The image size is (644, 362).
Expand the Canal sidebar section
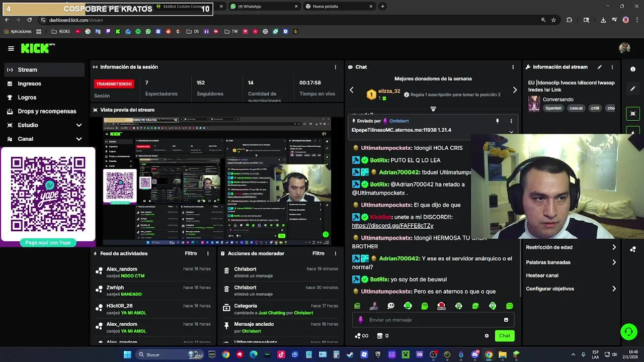coord(44,139)
